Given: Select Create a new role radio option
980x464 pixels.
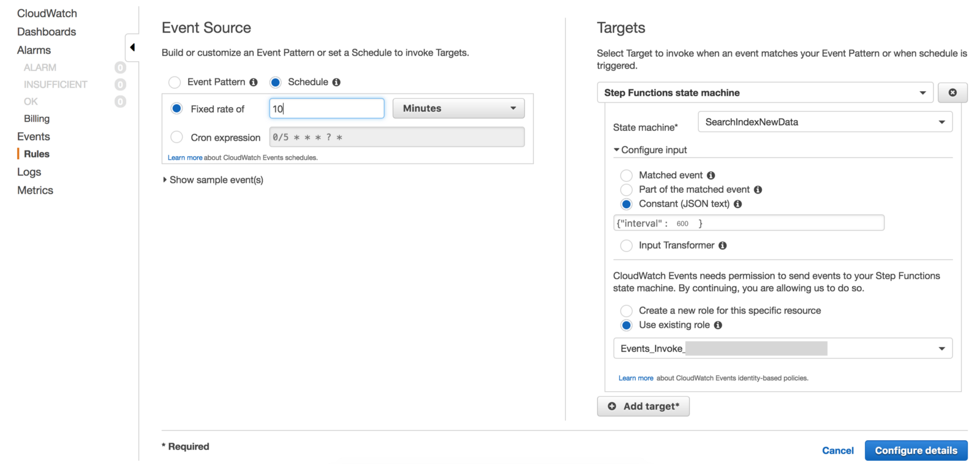Looking at the screenshot, I should click(626, 311).
